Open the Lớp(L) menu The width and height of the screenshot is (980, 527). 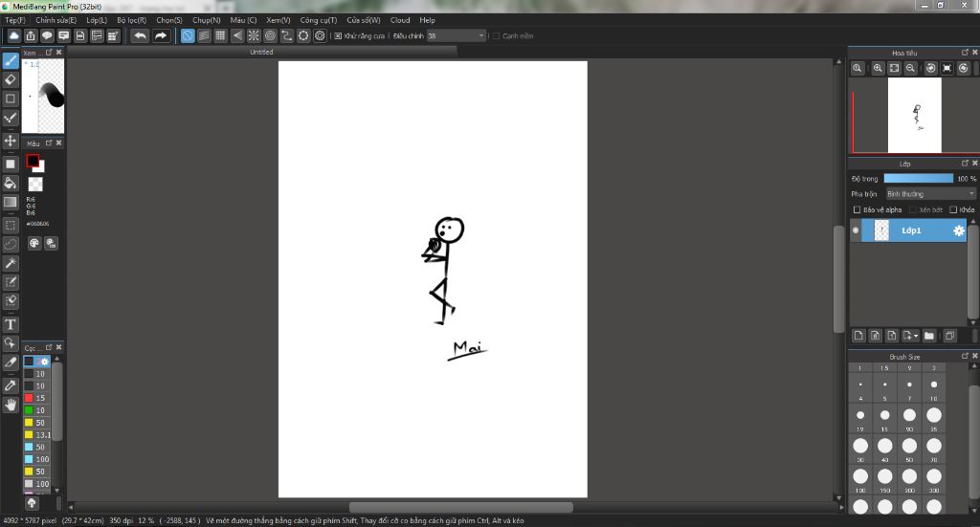pyautogui.click(x=97, y=20)
